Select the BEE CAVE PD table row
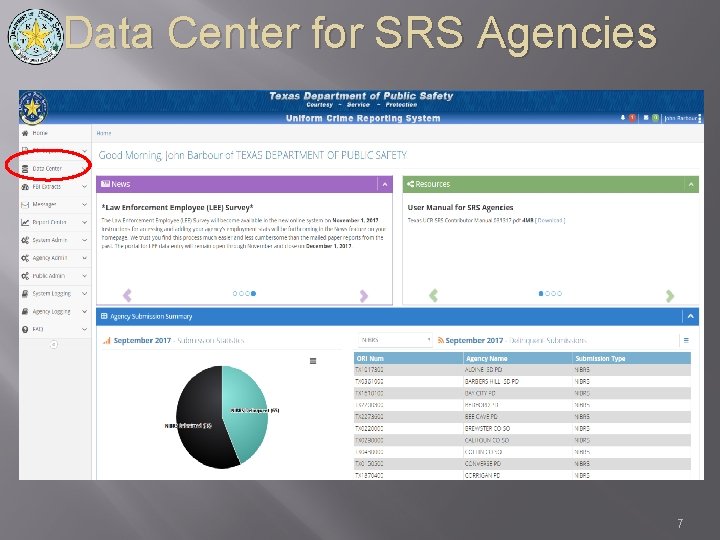The width and height of the screenshot is (720, 540). [x=523, y=417]
